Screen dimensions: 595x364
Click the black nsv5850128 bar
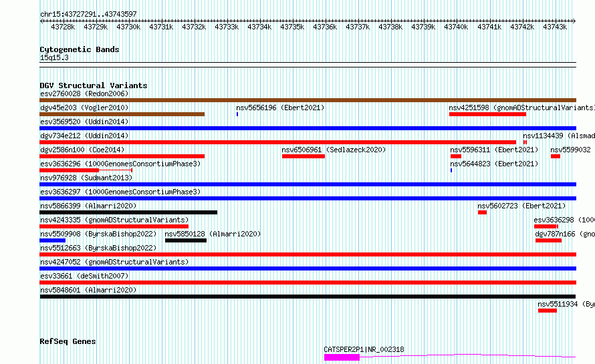pos(186,240)
